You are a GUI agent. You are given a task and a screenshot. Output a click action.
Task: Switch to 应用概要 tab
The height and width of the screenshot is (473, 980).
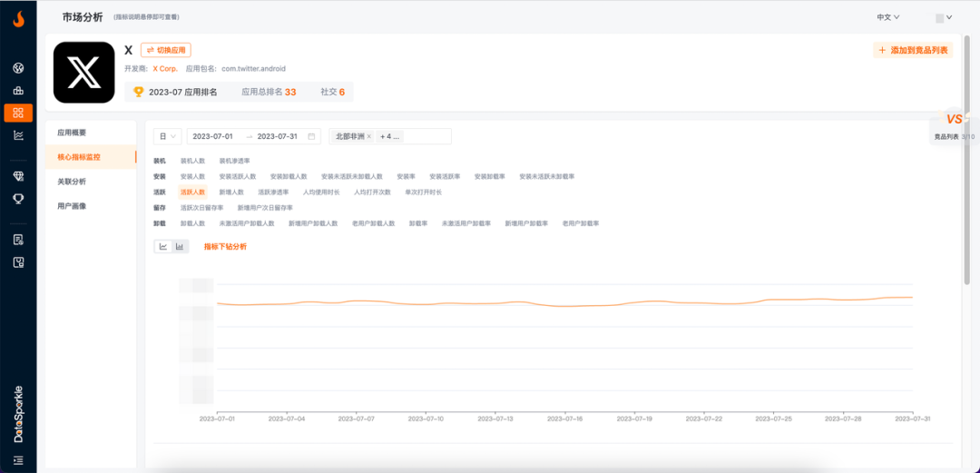72,133
